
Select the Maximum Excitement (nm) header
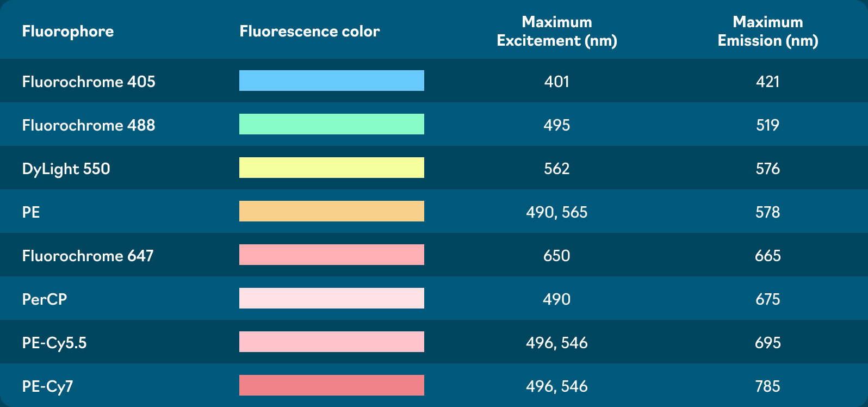click(x=557, y=31)
